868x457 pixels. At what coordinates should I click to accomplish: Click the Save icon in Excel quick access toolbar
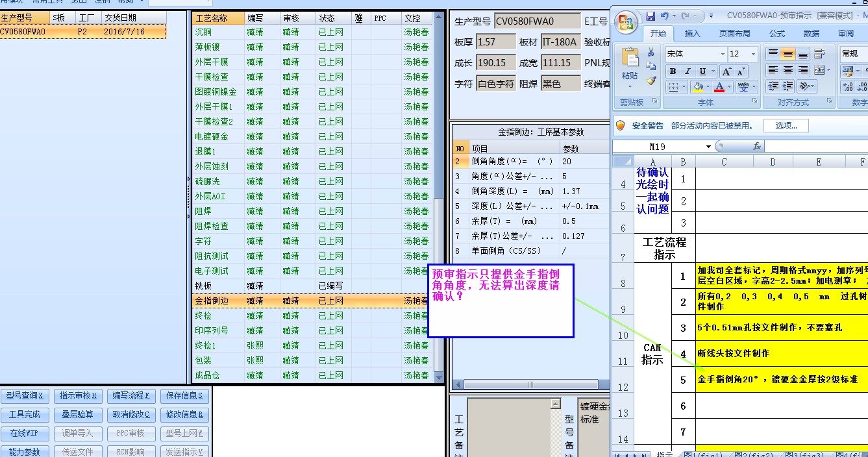pos(651,15)
